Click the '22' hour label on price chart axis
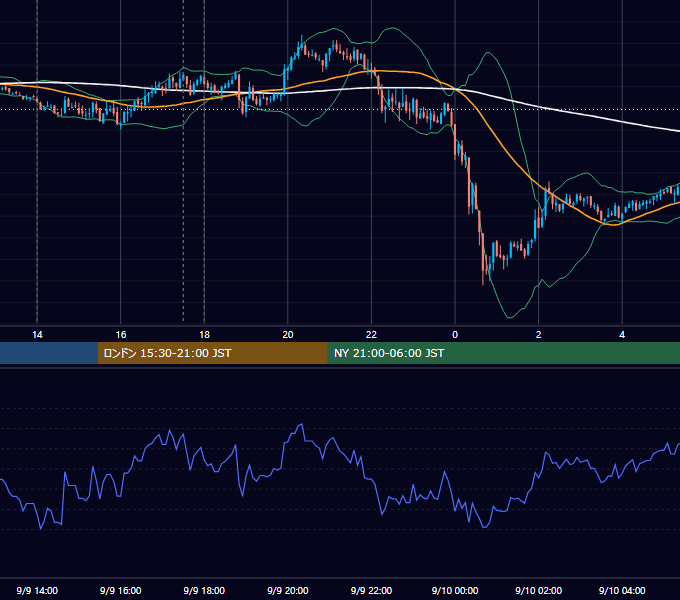This screenshot has width=680, height=600. pyautogui.click(x=371, y=335)
